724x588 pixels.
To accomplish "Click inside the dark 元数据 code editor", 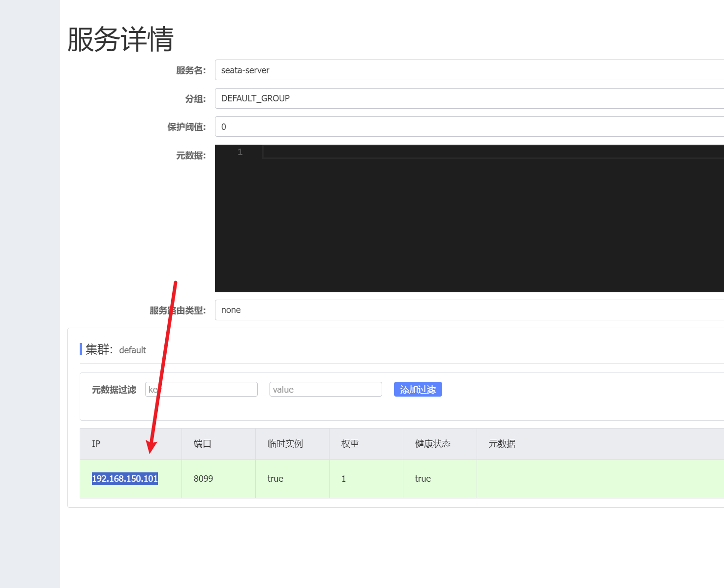I will point(467,221).
